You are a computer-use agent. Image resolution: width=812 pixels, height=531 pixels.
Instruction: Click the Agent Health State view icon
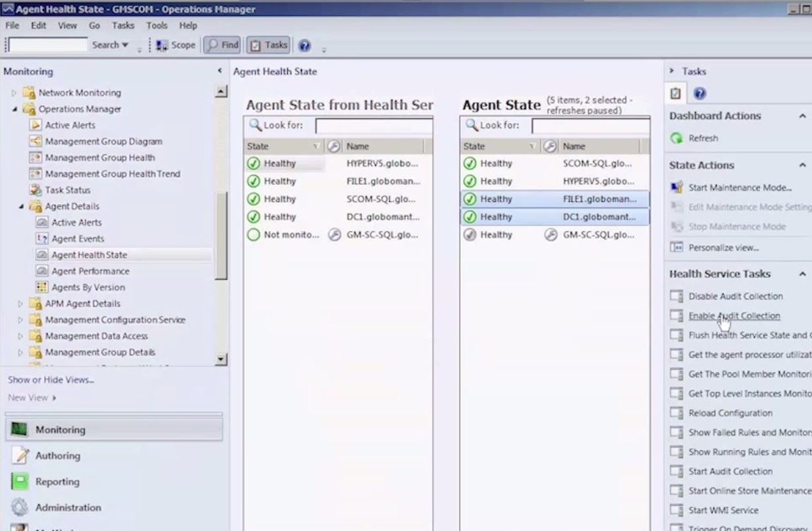tap(42, 255)
